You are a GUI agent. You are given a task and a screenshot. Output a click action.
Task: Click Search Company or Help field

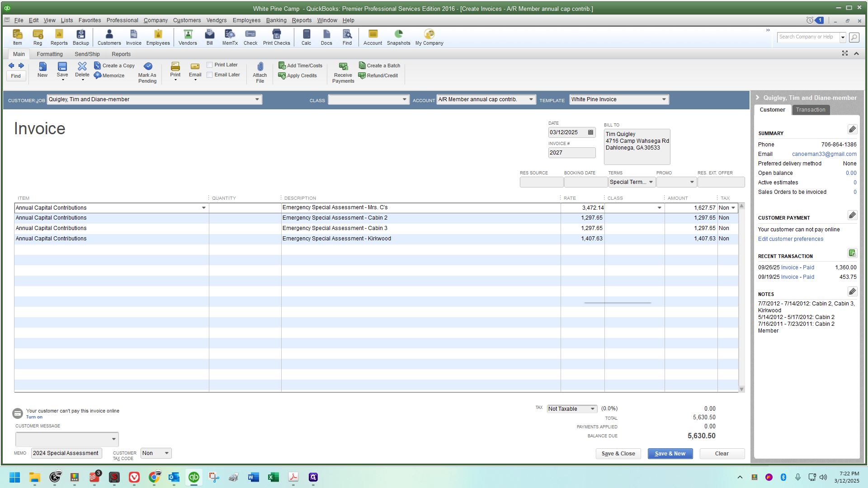(x=807, y=37)
